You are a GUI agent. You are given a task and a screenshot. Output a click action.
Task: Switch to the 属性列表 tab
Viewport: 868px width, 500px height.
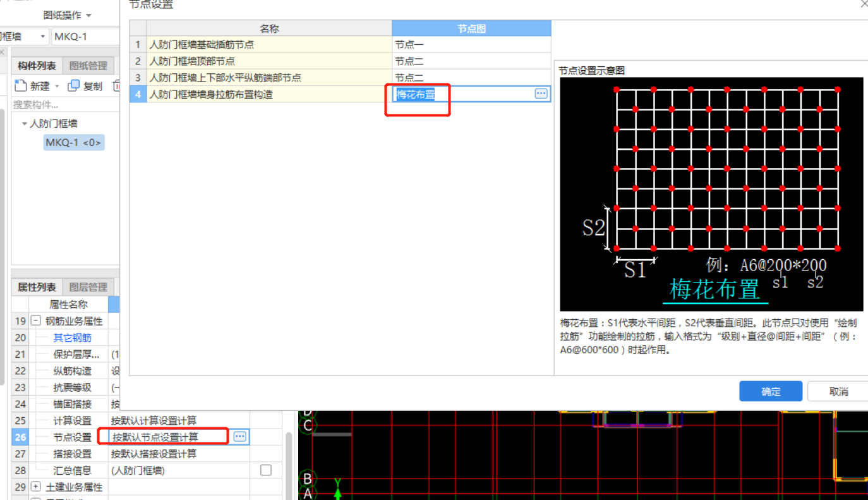point(37,287)
